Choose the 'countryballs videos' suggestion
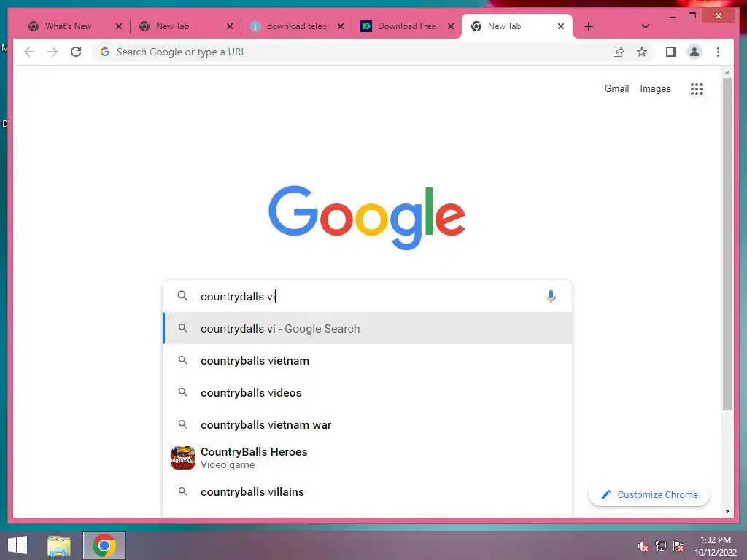This screenshot has height=560, width=747. tap(368, 392)
